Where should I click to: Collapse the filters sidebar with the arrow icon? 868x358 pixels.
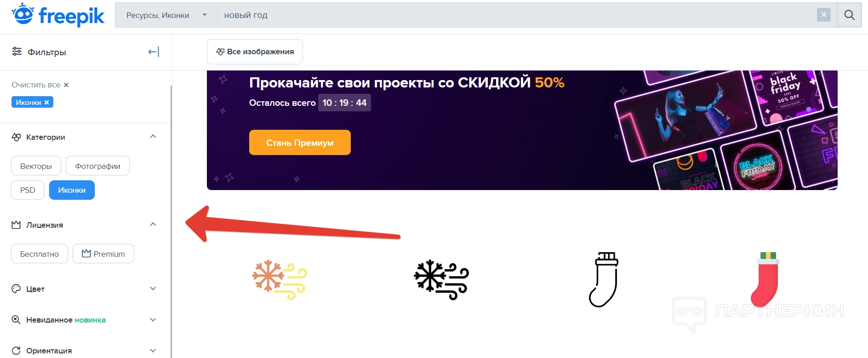click(x=154, y=52)
